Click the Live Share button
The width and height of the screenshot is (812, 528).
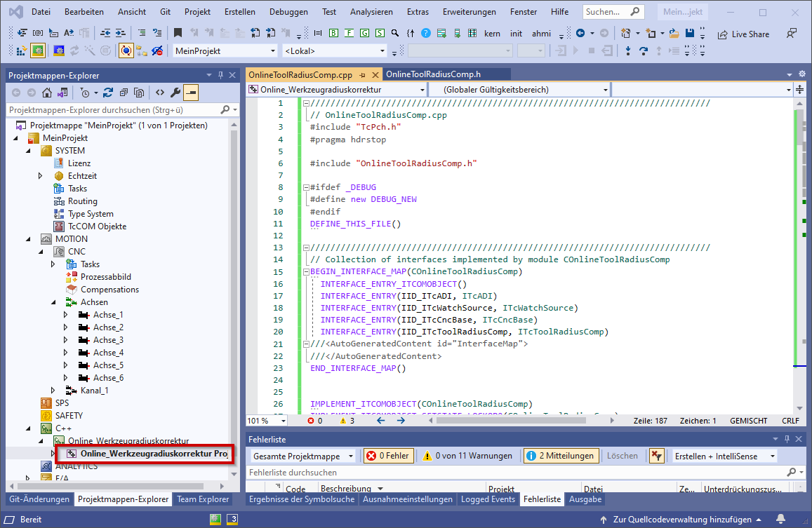click(x=744, y=34)
